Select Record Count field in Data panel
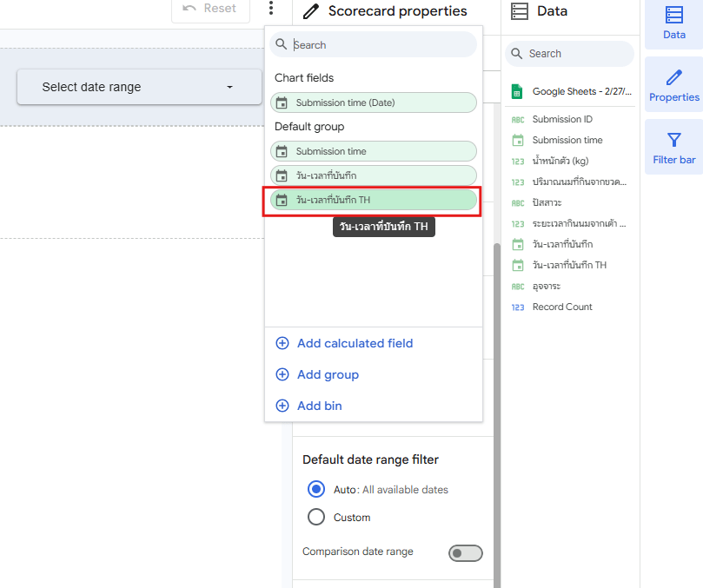This screenshot has height=588, width=703. click(562, 307)
